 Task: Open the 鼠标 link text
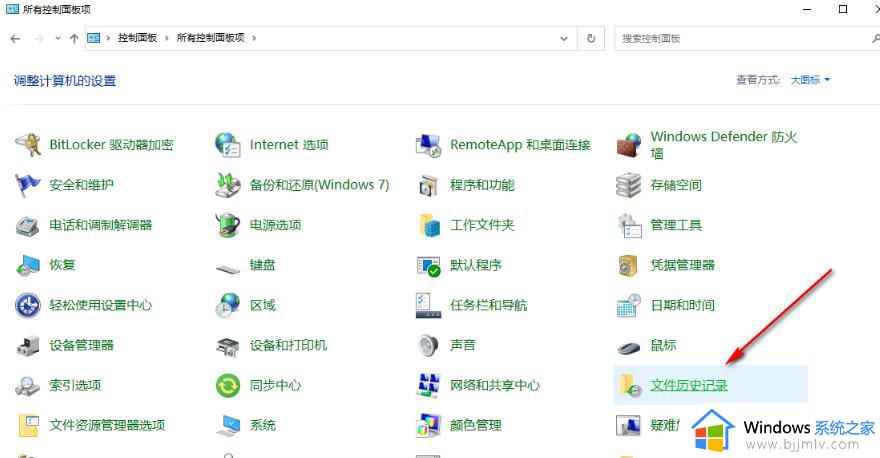[663, 345]
